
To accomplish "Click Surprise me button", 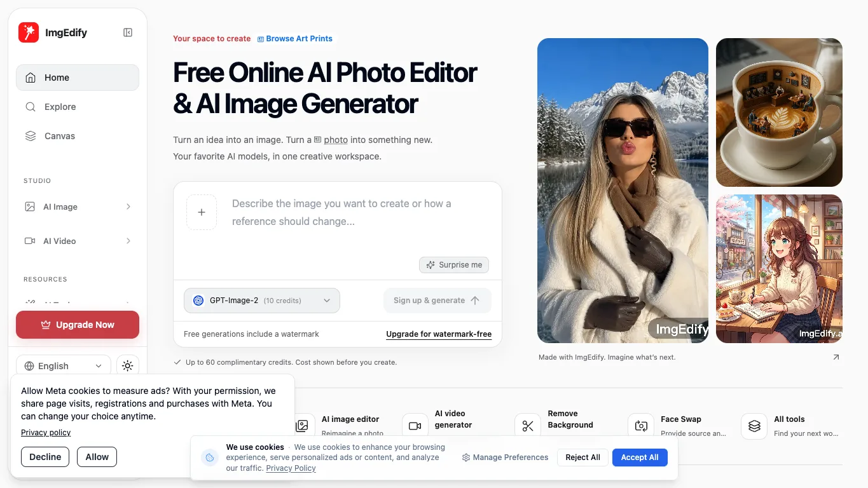I will (454, 265).
